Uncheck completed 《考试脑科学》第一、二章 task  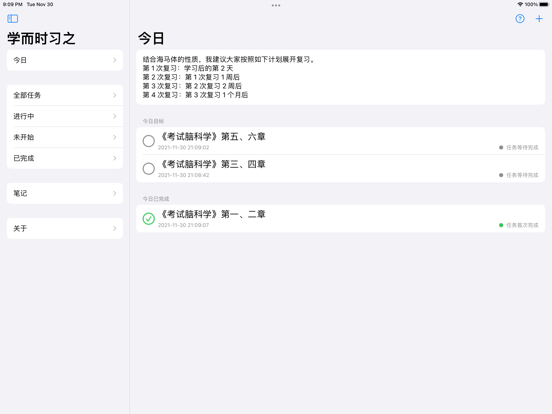click(x=149, y=219)
